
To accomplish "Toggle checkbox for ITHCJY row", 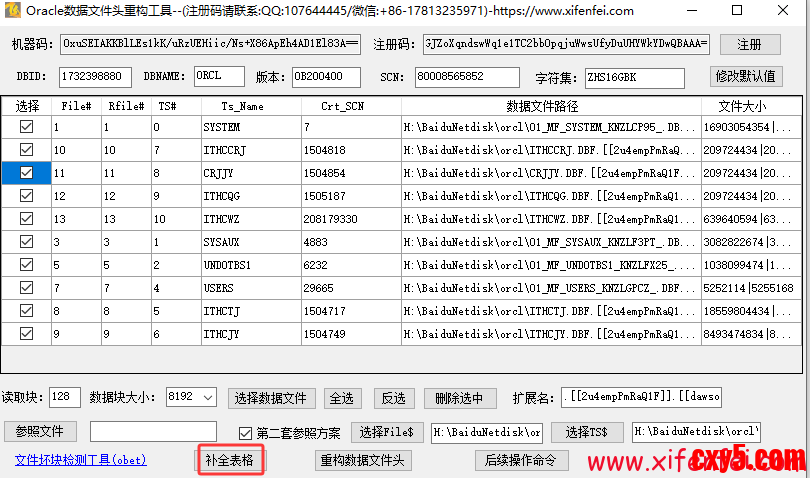I will point(26,334).
